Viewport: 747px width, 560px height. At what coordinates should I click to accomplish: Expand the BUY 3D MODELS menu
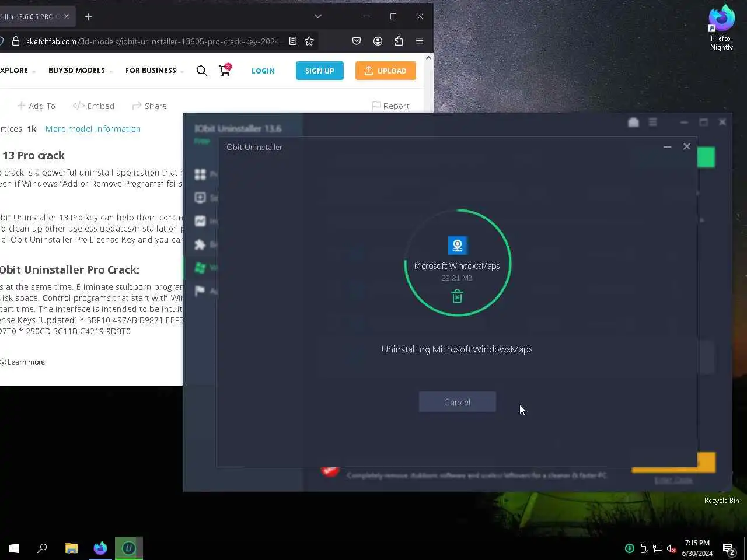80,71
